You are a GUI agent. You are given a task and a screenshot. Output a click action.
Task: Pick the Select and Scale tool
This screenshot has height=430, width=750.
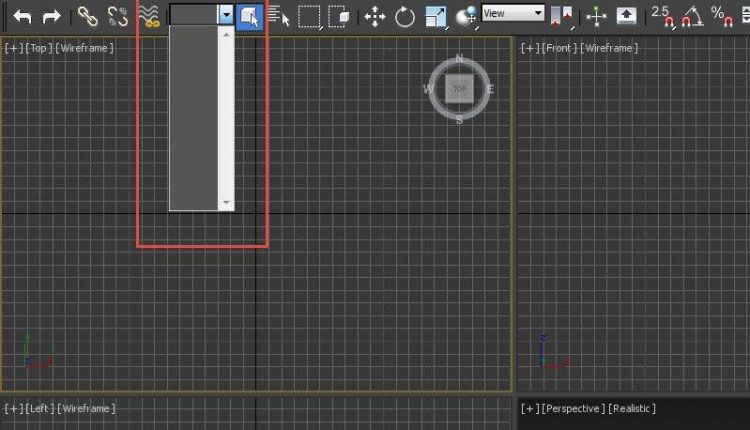(435, 16)
